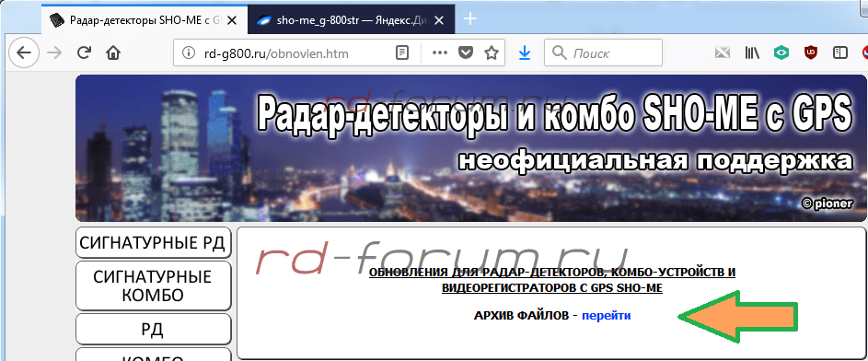
Task: Open page actions three-dot menu
Action: (x=440, y=53)
